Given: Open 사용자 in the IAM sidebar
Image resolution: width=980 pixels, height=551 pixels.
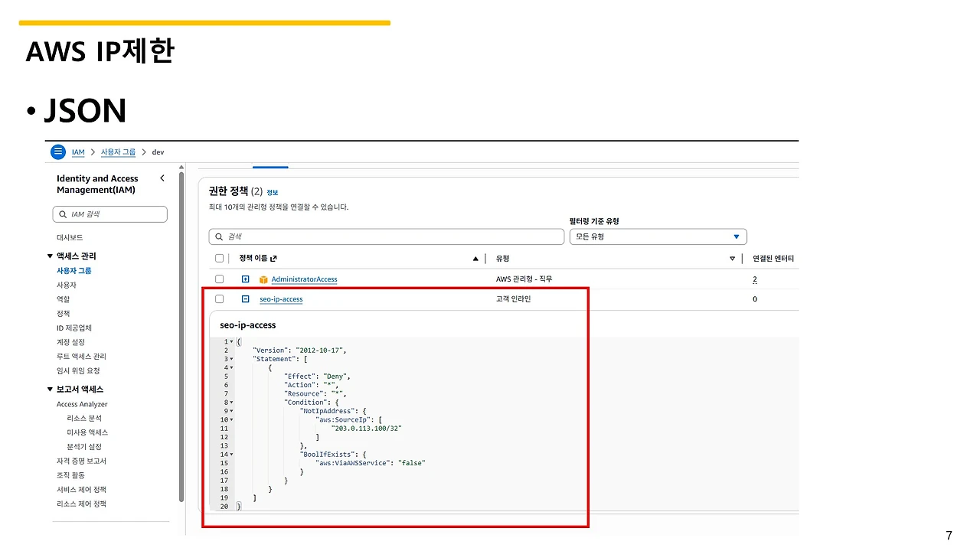Looking at the screenshot, I should (67, 285).
